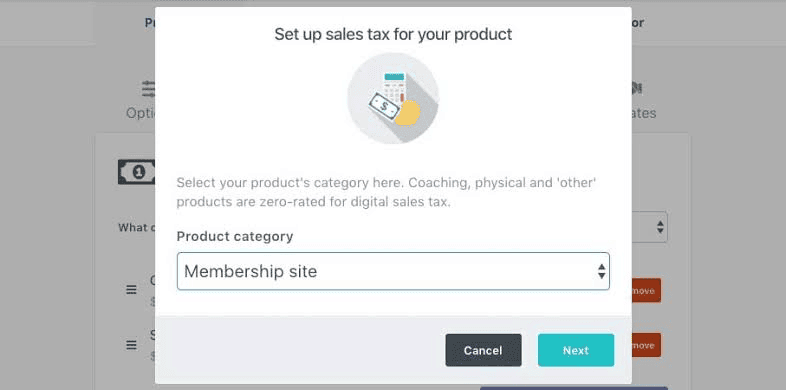
Task: Click the calculator and cash illustration
Action: (393, 98)
